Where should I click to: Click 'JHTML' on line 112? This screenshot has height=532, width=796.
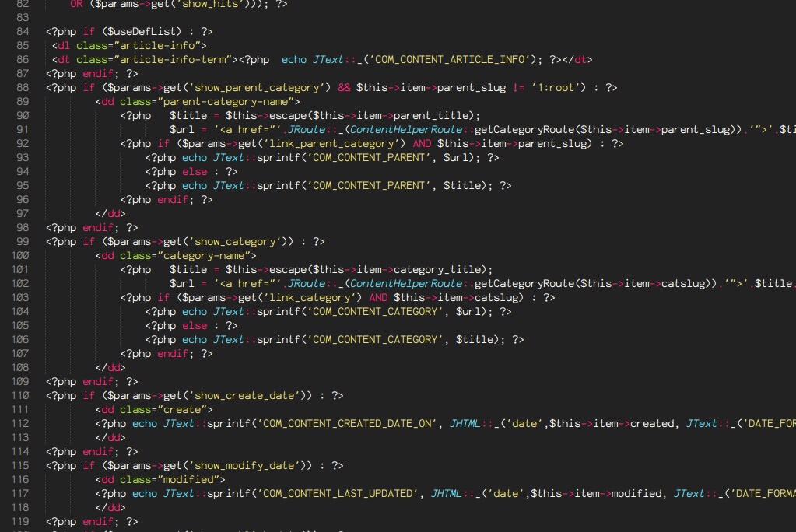pyautogui.click(x=465, y=423)
